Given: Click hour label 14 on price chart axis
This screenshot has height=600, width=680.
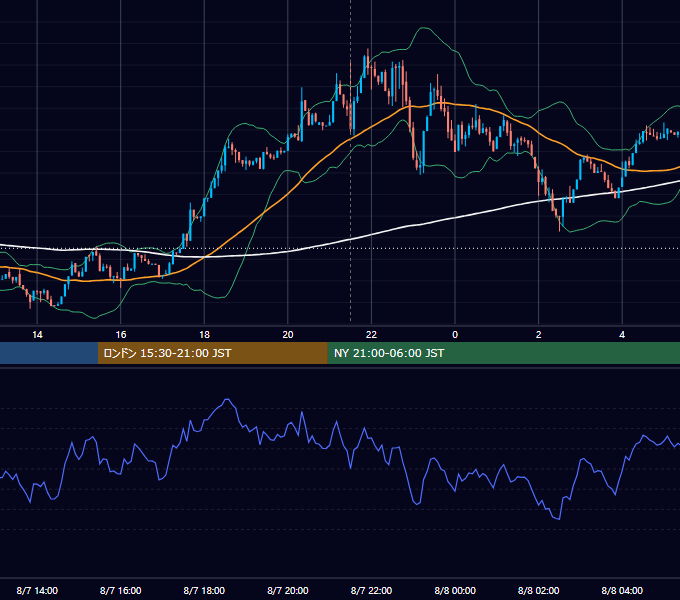Looking at the screenshot, I should click(x=37, y=335).
